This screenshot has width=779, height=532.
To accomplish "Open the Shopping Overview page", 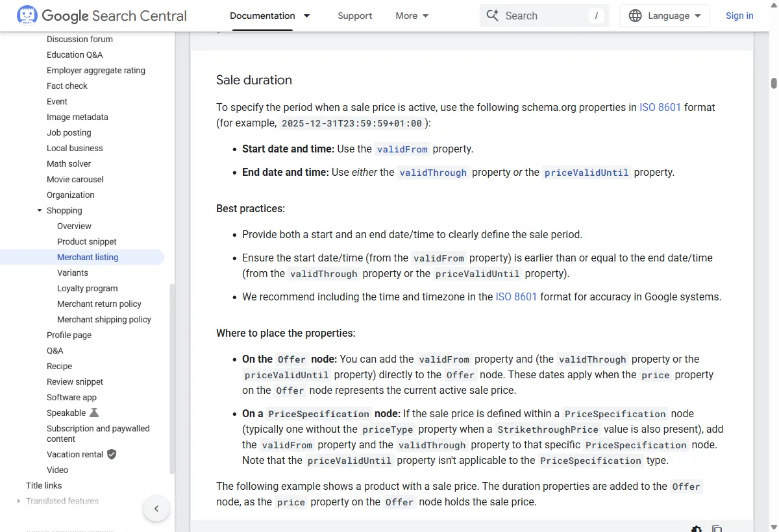I will coord(74,226).
